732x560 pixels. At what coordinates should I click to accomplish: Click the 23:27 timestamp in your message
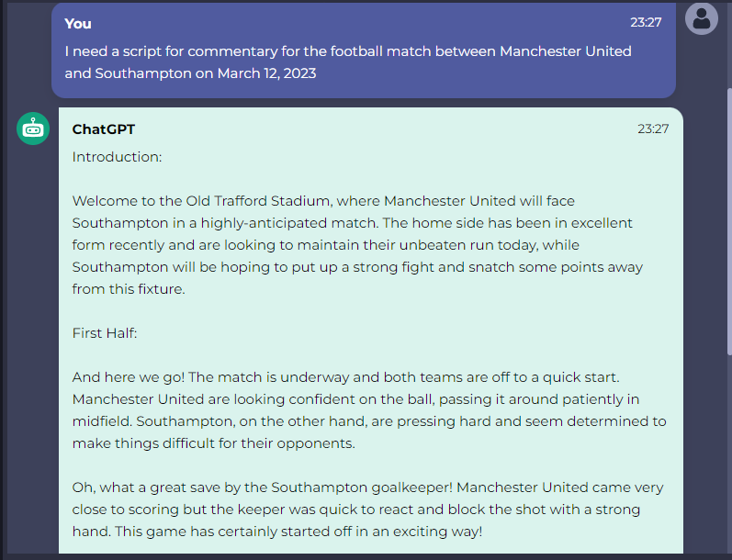tap(646, 22)
